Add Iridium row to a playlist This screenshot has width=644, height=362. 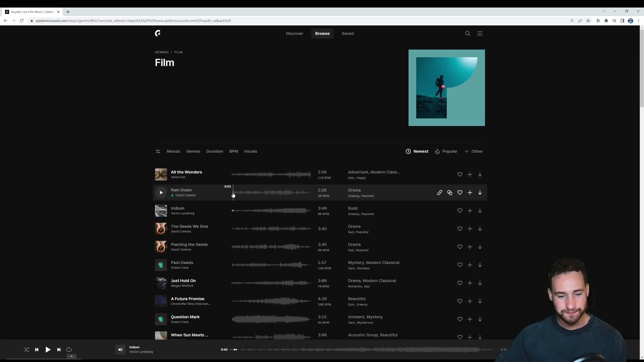click(x=470, y=210)
